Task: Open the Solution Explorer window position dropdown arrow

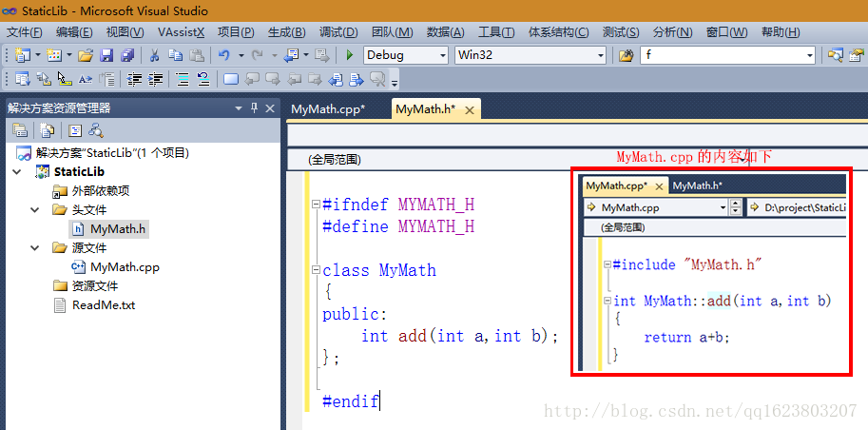Action: tap(239, 108)
